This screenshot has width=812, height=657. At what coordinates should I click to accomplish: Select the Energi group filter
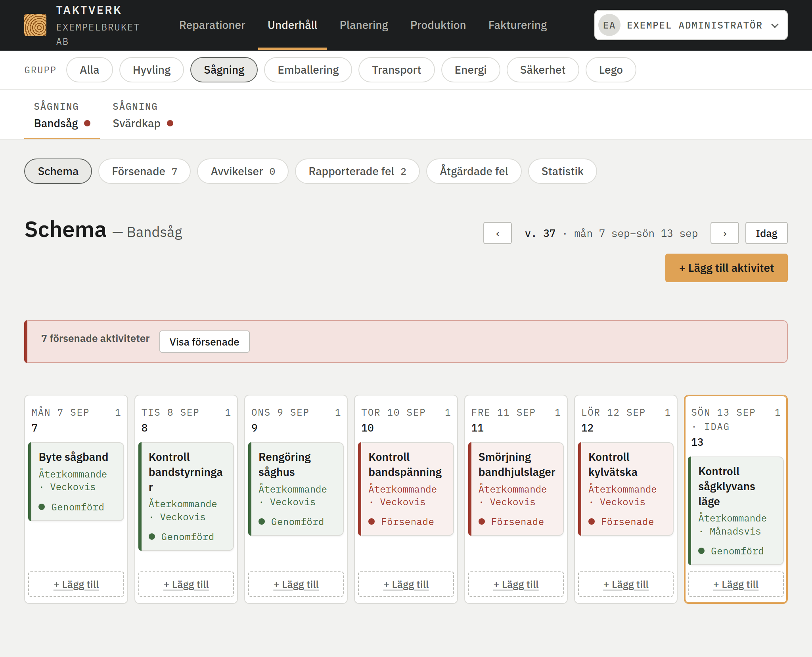[x=471, y=70]
